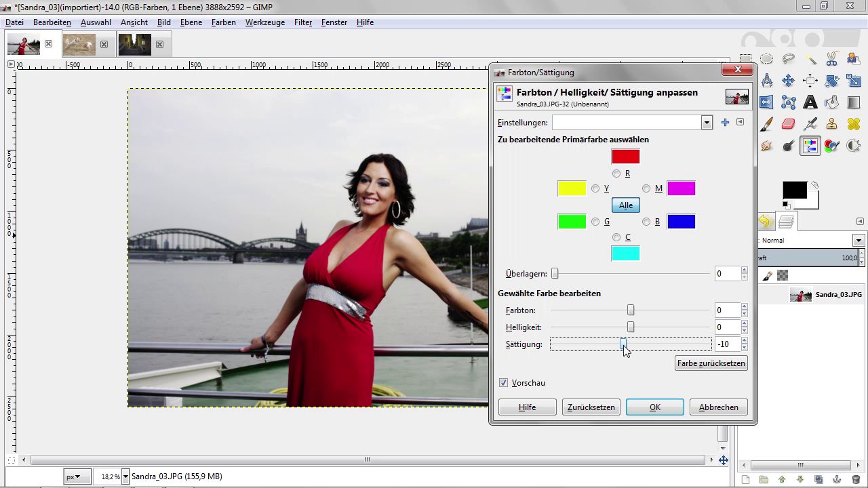
Task: Select the Paintbrush tool
Action: (x=766, y=124)
